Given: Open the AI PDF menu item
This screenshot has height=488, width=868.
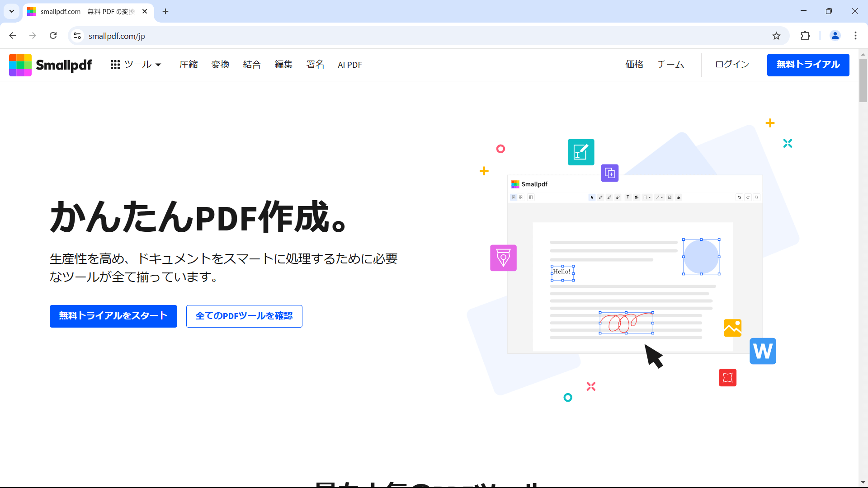Looking at the screenshot, I should 350,65.
